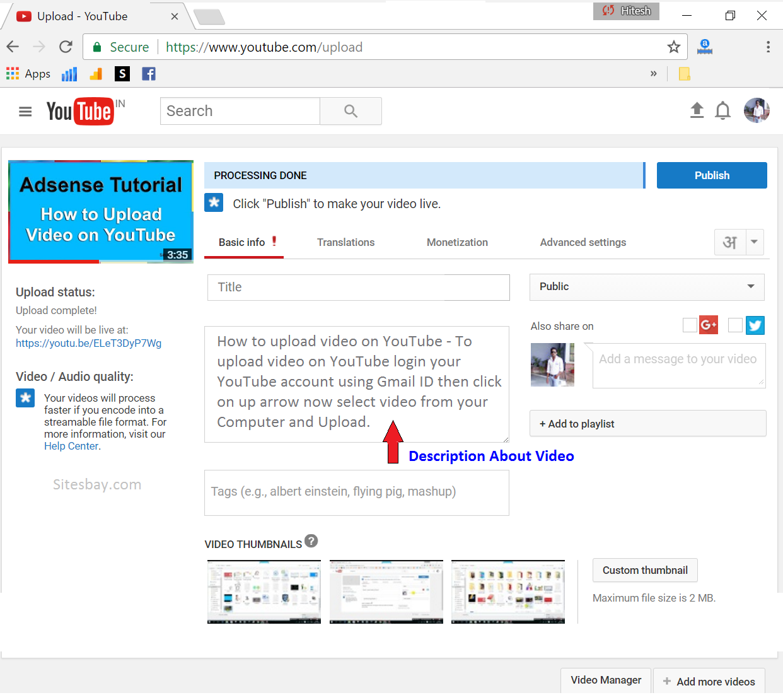The width and height of the screenshot is (783, 700).
Task: Go back in browser history
Action: (13, 47)
